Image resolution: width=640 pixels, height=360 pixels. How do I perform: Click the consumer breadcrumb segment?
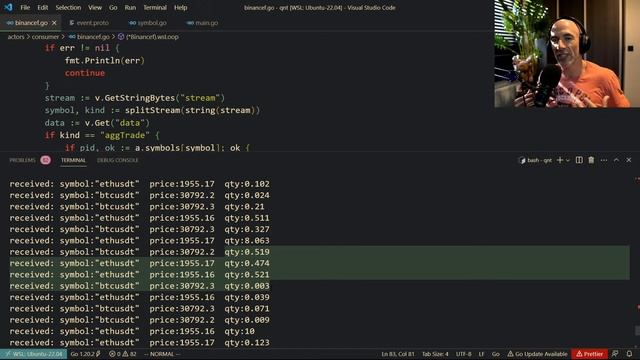click(45, 37)
